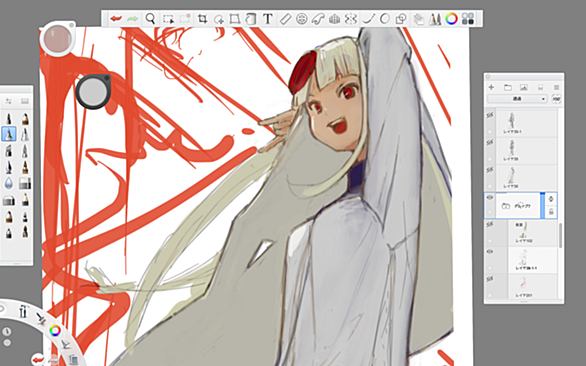Open brush properties in brush palette
The height and width of the screenshot is (366, 586).
pos(9,101)
